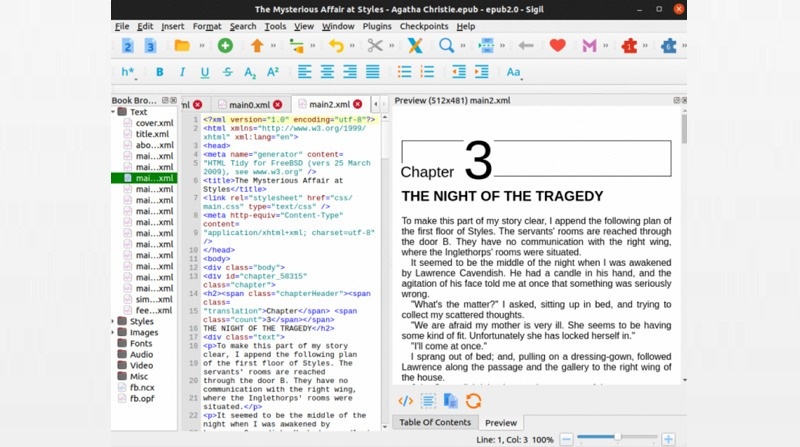Click the add existing files icon
800x447 pixels.
pos(296,46)
